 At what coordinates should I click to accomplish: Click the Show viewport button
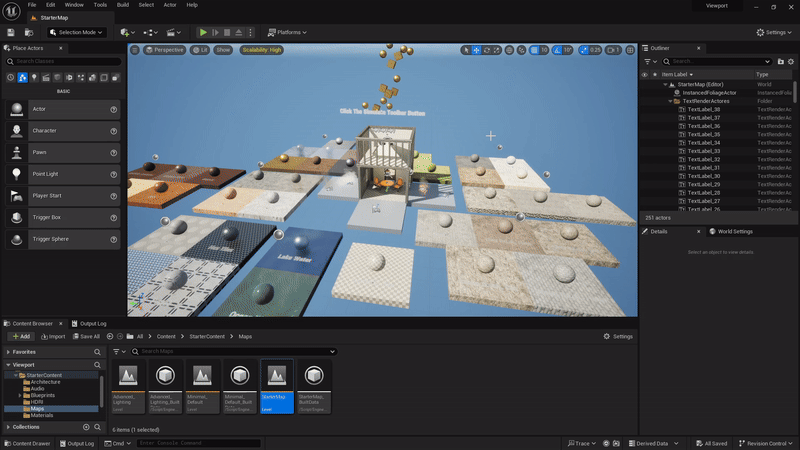223,50
